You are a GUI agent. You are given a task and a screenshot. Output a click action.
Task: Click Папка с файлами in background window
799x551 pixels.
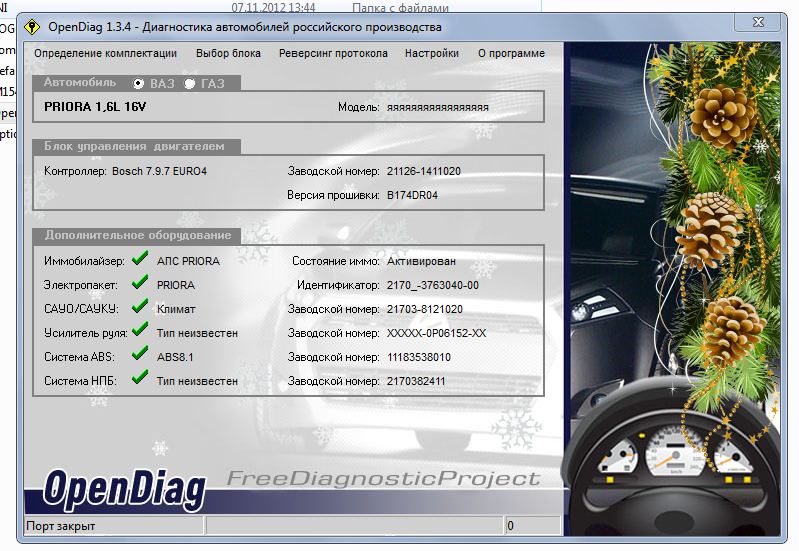(x=400, y=8)
